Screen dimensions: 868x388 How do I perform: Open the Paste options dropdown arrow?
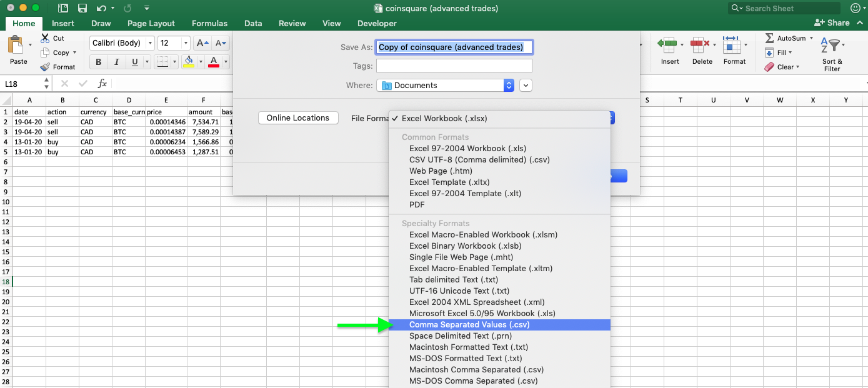click(x=30, y=45)
